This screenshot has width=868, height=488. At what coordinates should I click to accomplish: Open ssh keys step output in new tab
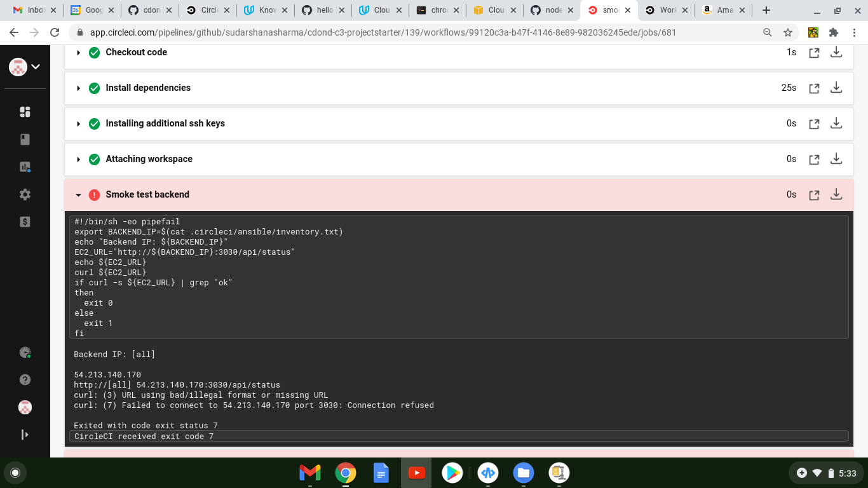coord(814,124)
